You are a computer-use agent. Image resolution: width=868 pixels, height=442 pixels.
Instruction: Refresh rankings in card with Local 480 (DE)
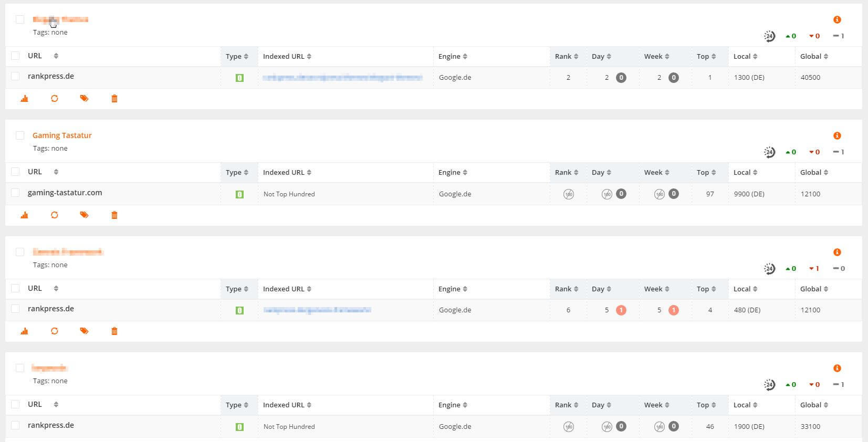(x=55, y=331)
